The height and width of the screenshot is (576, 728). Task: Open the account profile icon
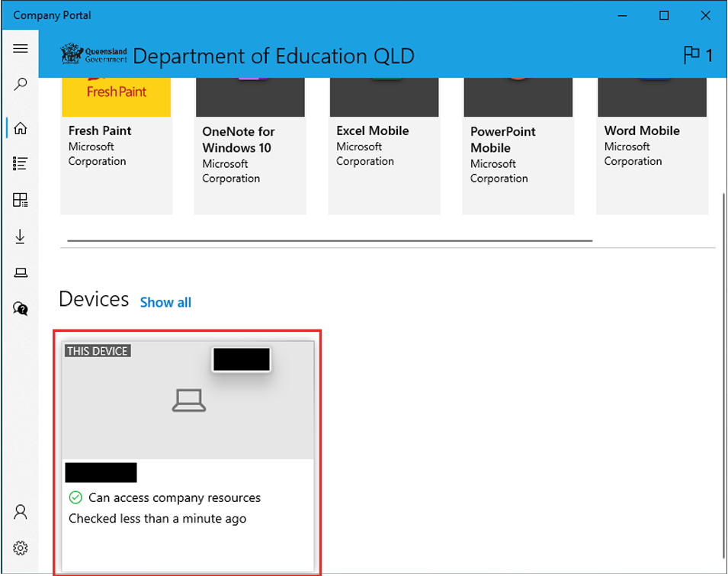point(21,512)
